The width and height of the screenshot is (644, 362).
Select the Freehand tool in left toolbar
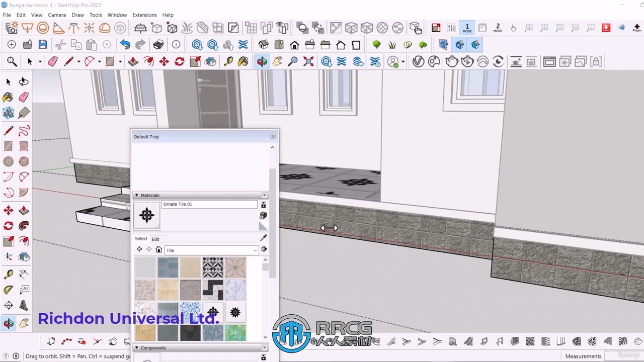click(24, 131)
